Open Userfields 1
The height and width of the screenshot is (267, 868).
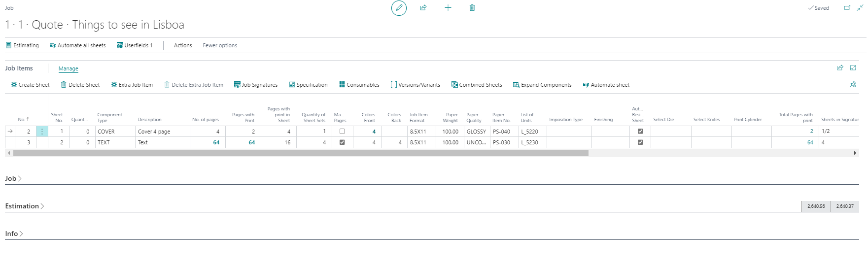(135, 45)
